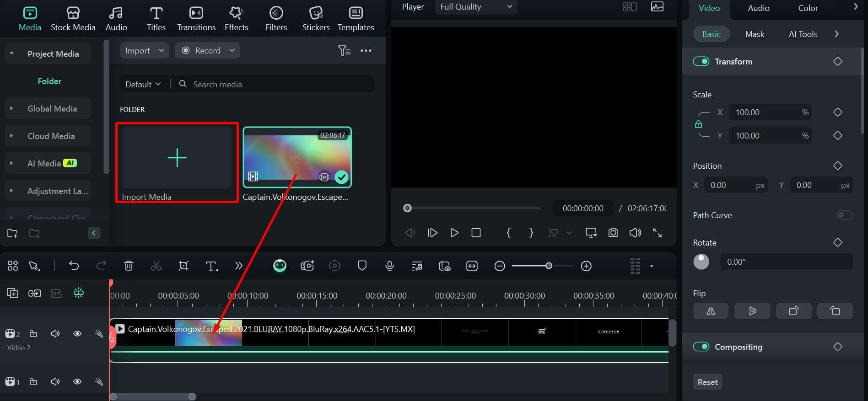Viewport: 868px width, 401px height.
Task: Open the Record dropdown
Action: pos(207,50)
